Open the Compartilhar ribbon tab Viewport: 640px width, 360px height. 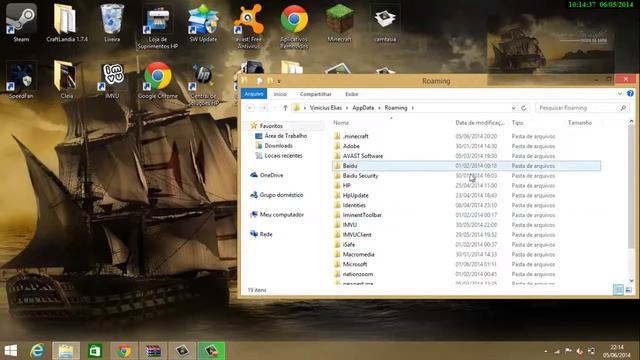click(316, 94)
